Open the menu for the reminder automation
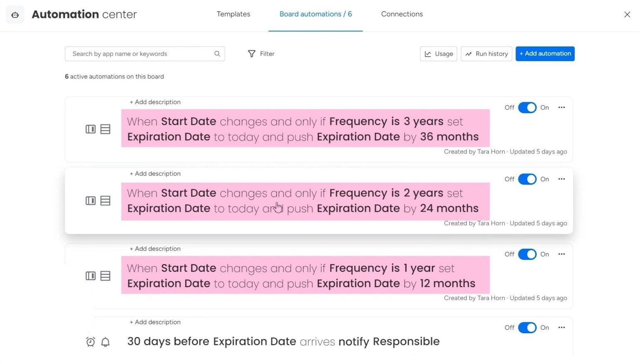Screen dimensions: 639x364 [561, 328]
